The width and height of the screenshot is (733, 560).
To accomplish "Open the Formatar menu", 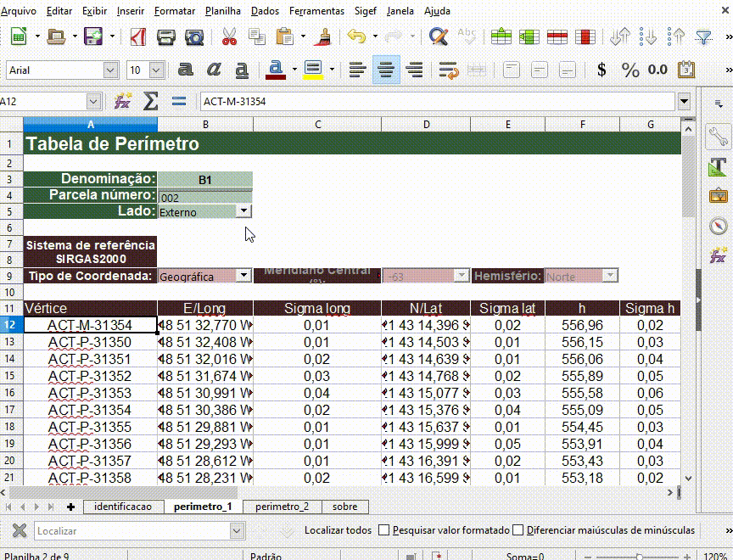I will click(176, 11).
